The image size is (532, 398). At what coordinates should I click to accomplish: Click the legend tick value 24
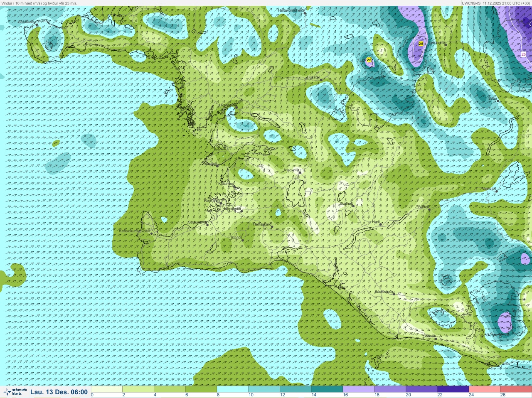(471, 395)
